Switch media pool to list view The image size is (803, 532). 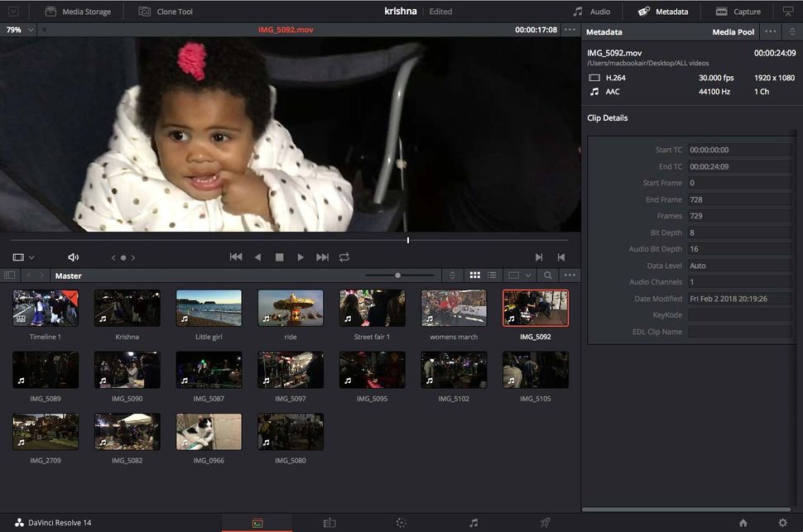[492, 276]
